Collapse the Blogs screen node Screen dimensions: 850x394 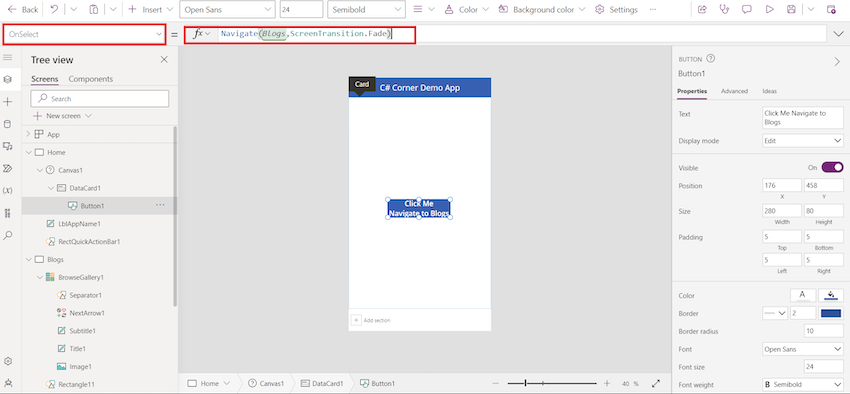coord(29,260)
